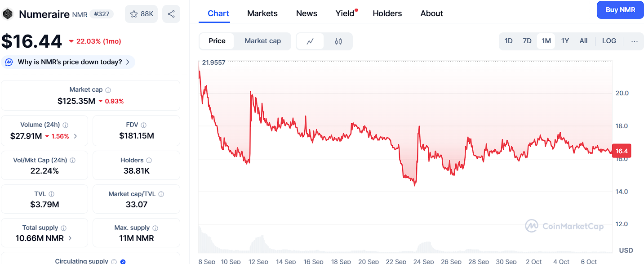Click the Buy NMR button
644x264 pixels.
(x=620, y=10)
